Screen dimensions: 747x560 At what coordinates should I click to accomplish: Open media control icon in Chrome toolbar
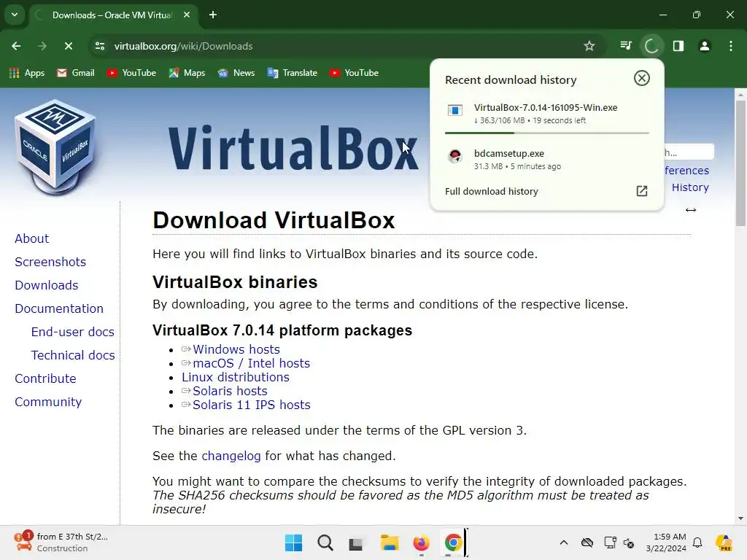coord(626,46)
